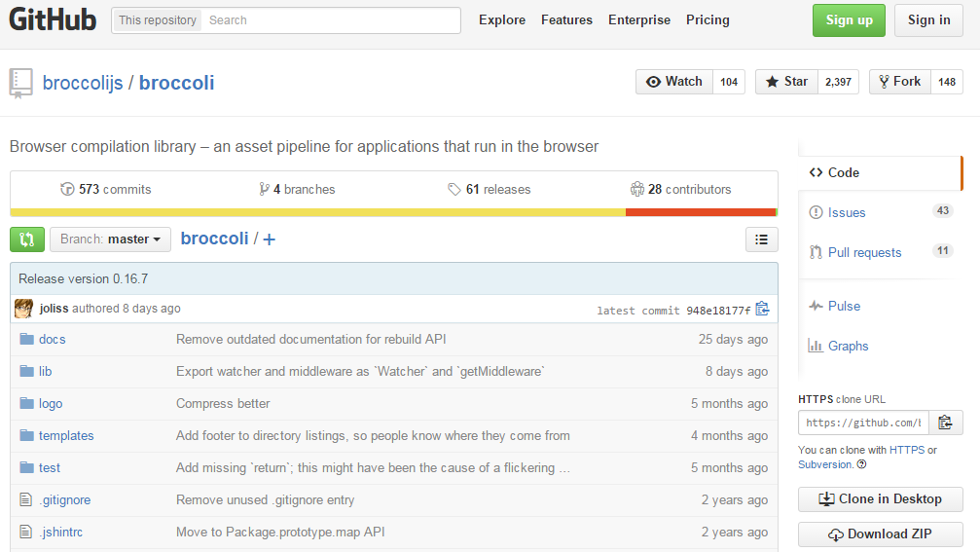
Task: Click the lib folder icon
Action: [26, 371]
